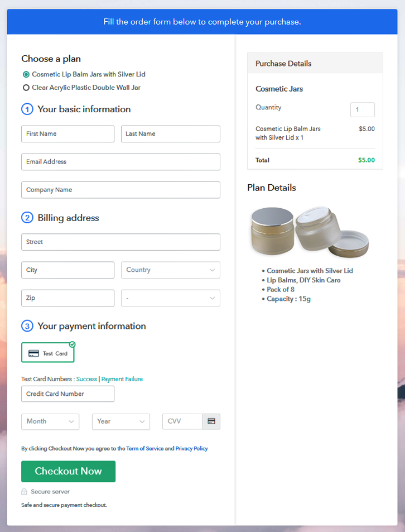Click the Test Card credit card icon
This screenshot has width=405, height=532.
[33, 353]
